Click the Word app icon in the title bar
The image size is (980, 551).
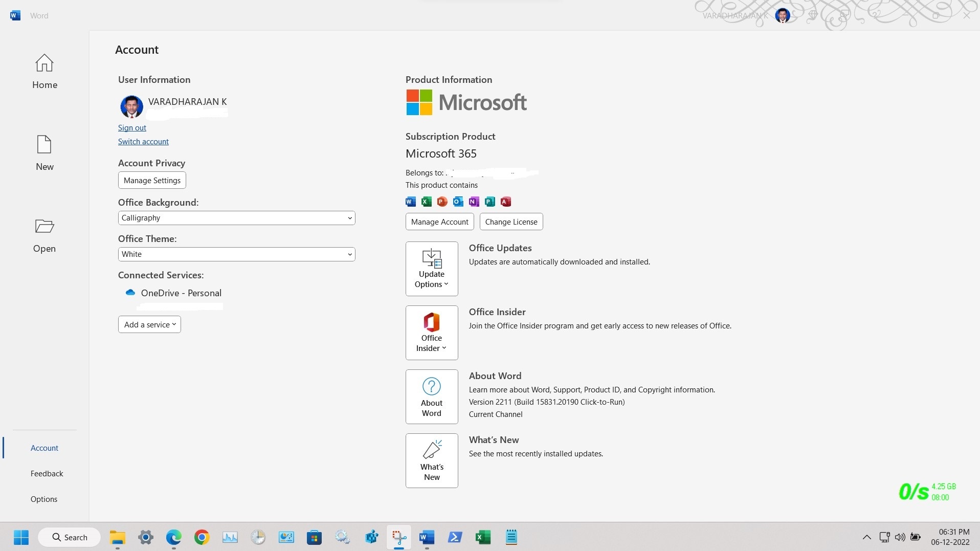(x=15, y=15)
